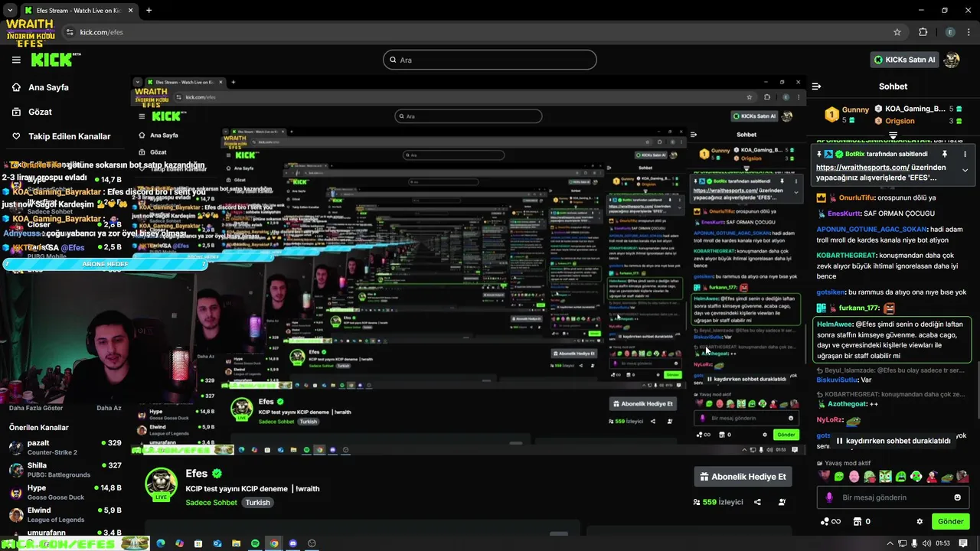Open Shilla recommended channel
This screenshot has height=551, width=980.
(x=65, y=470)
